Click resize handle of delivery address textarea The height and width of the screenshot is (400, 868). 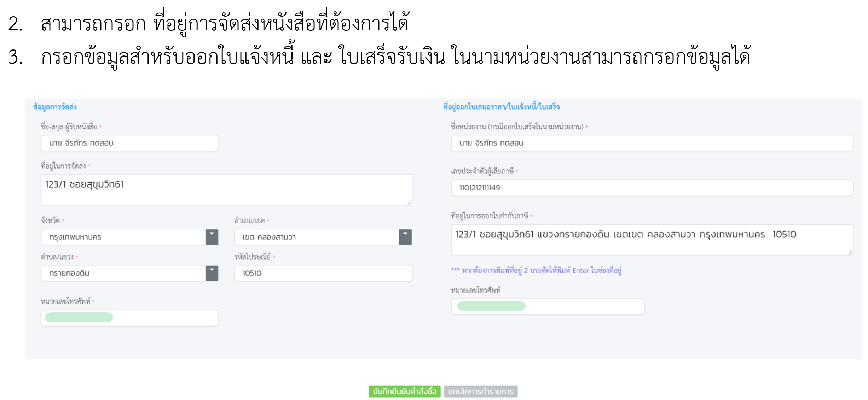coord(409,202)
